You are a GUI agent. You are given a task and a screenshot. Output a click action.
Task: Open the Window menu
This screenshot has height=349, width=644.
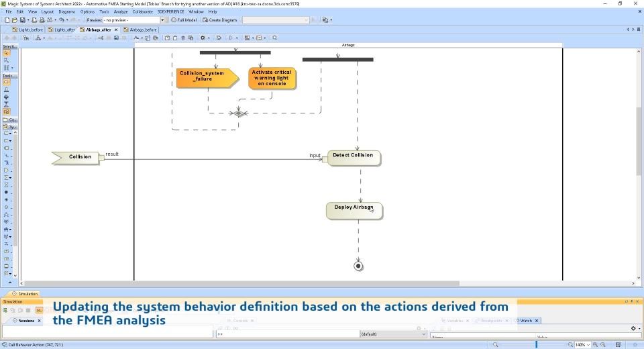[x=196, y=11]
